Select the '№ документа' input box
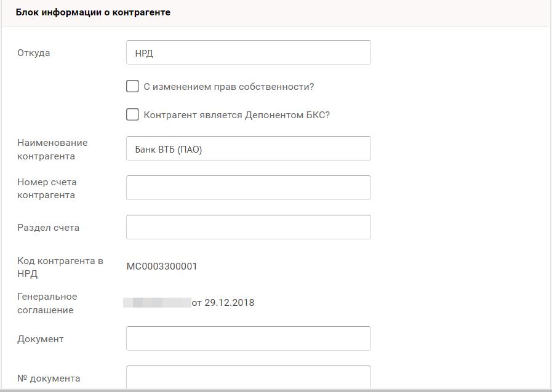 248,377
